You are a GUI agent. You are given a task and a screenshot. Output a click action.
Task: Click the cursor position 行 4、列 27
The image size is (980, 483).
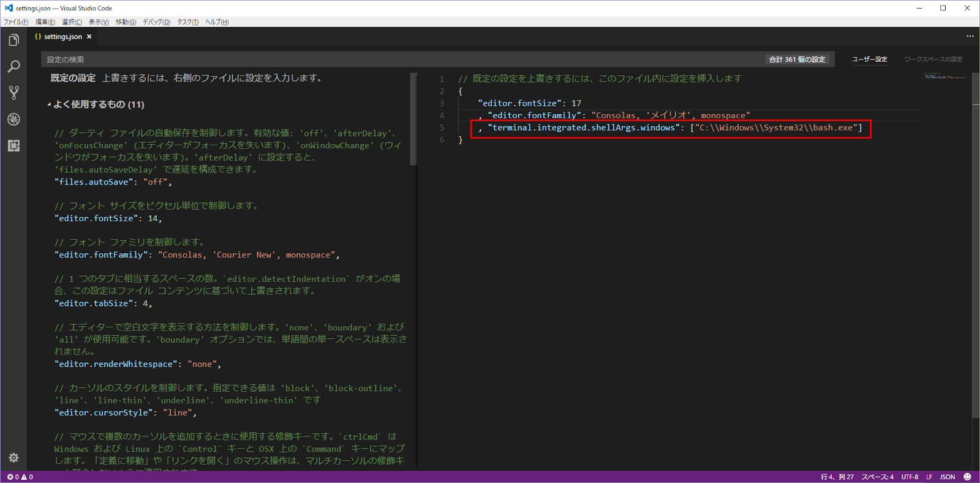(x=837, y=477)
